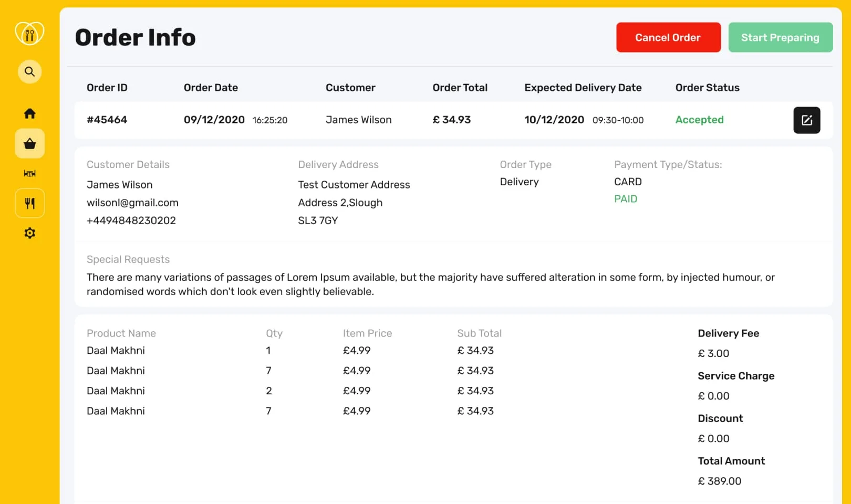Click James Wilson under Customer Details
This screenshot has height=504, width=851.
(119, 185)
